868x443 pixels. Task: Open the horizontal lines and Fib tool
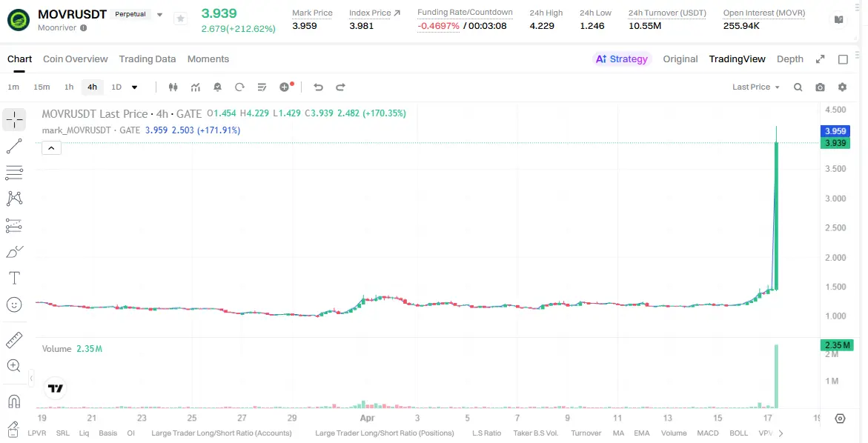pos(14,173)
